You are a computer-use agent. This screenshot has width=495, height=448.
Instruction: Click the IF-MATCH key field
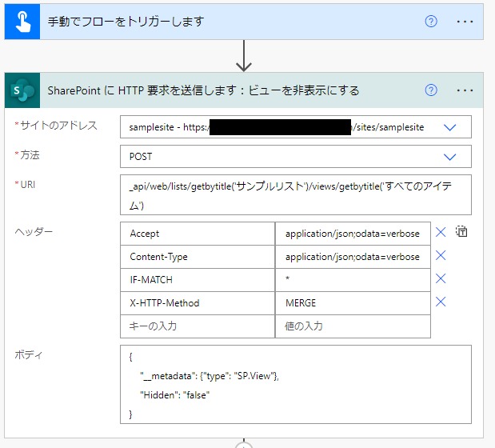pyautogui.click(x=198, y=280)
